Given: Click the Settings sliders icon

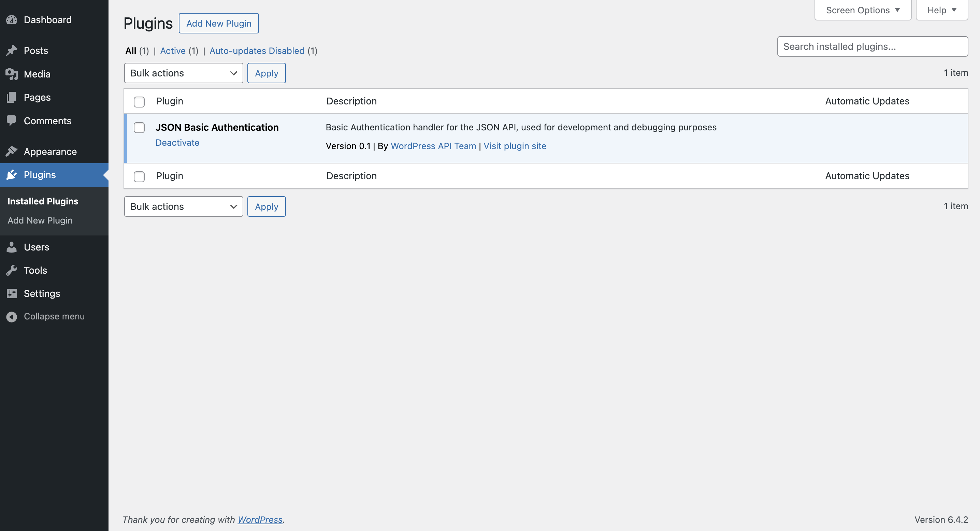Looking at the screenshot, I should point(12,293).
